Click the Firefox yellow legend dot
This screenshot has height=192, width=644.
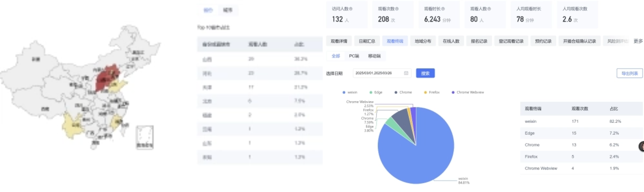[x=425, y=92]
